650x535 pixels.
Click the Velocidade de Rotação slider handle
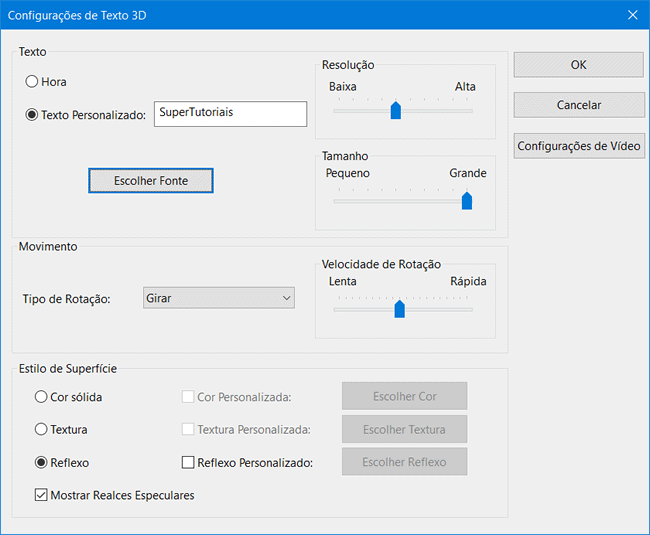coord(400,309)
